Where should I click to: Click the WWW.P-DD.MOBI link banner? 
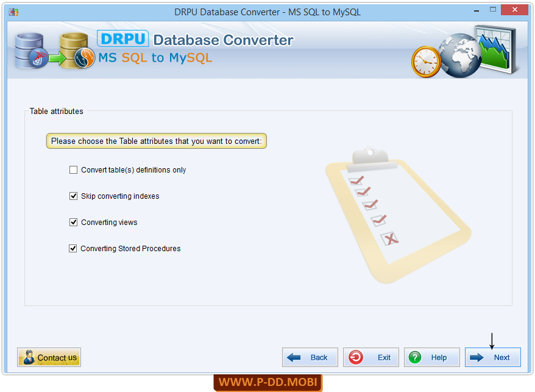[268, 382]
